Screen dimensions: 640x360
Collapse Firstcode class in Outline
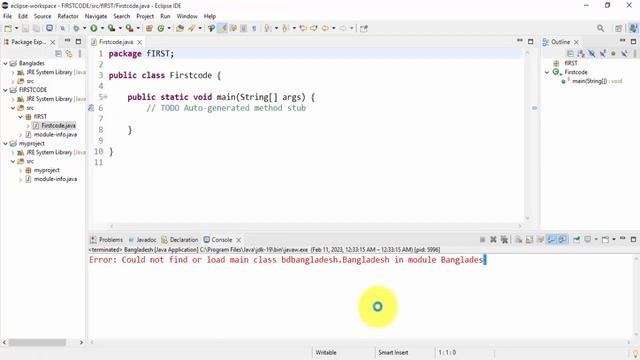coord(547,72)
